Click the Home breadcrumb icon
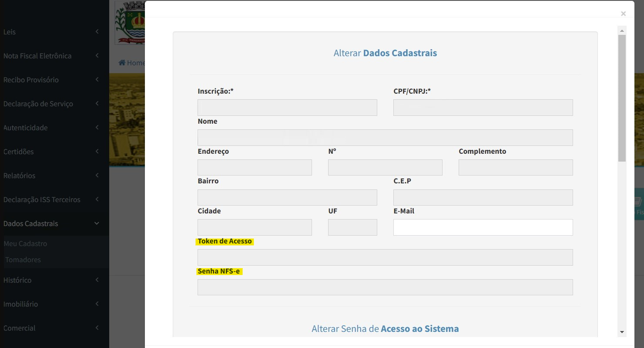 pyautogui.click(x=122, y=63)
